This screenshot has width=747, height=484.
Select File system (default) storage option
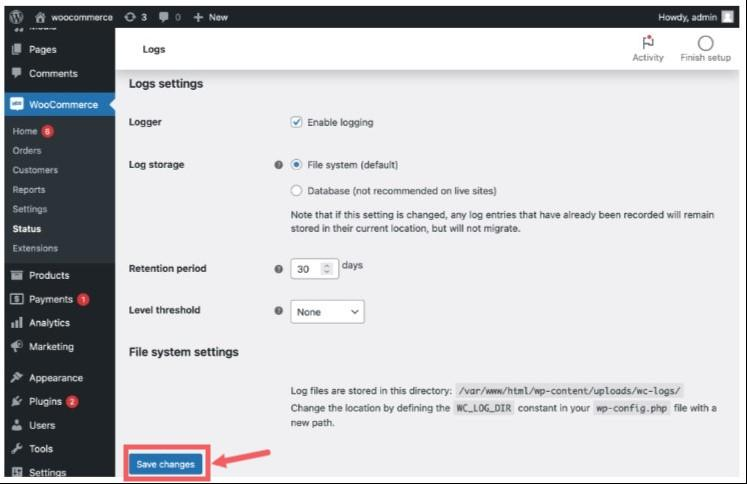(x=297, y=165)
